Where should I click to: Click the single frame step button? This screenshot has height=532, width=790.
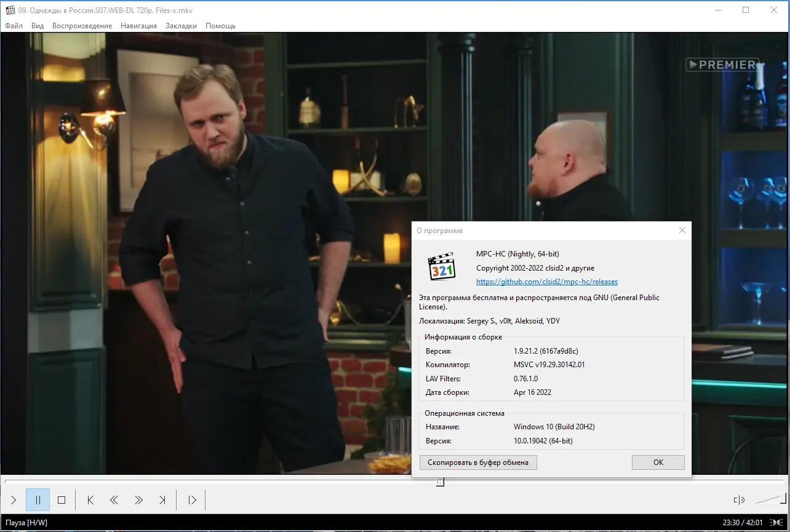(x=192, y=500)
